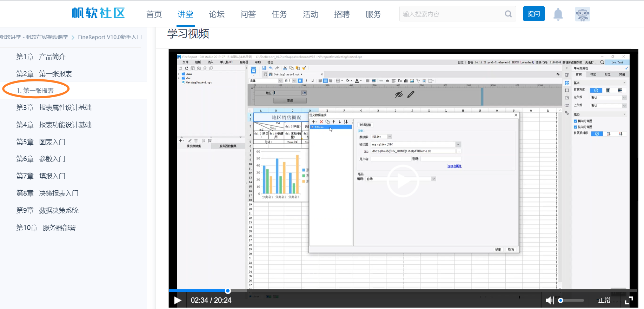Click the format painter brush icon
The width and height of the screenshot is (644, 309).
point(304,68)
